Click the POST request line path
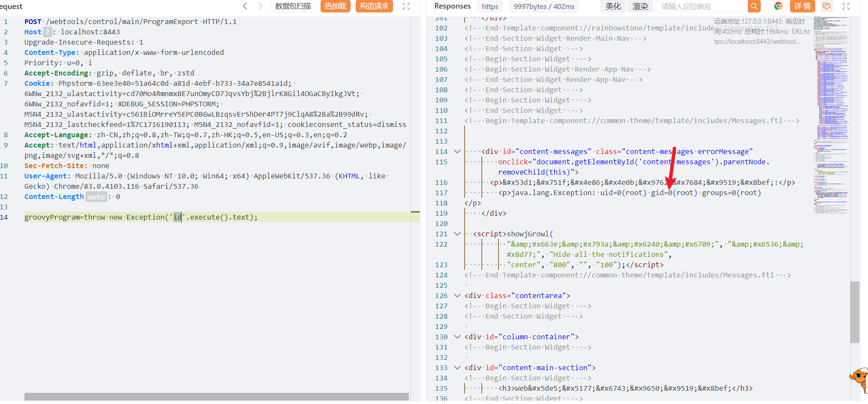868x404 pixels. click(122, 21)
